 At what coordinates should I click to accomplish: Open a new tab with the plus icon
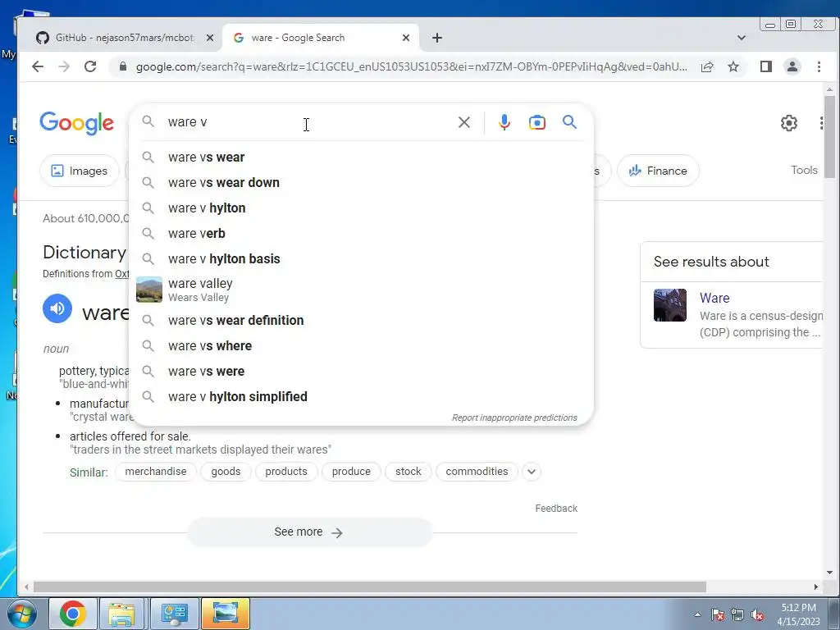(437, 38)
